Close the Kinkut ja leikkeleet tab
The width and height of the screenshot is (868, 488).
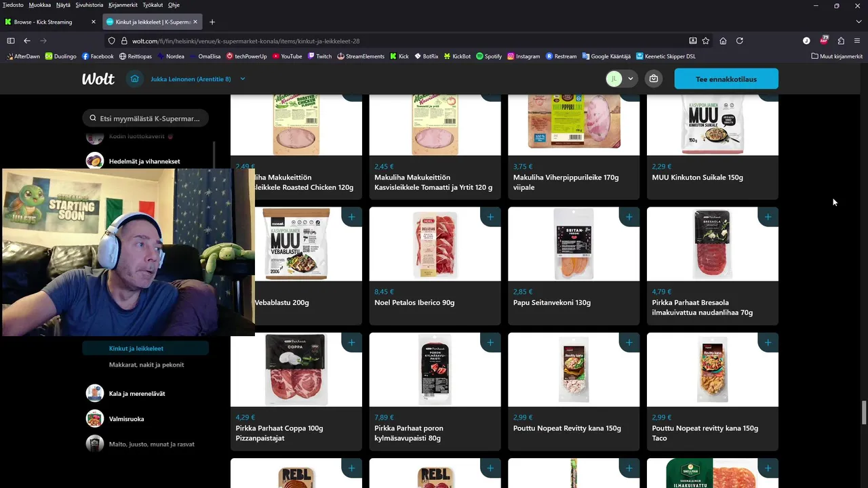tap(195, 22)
